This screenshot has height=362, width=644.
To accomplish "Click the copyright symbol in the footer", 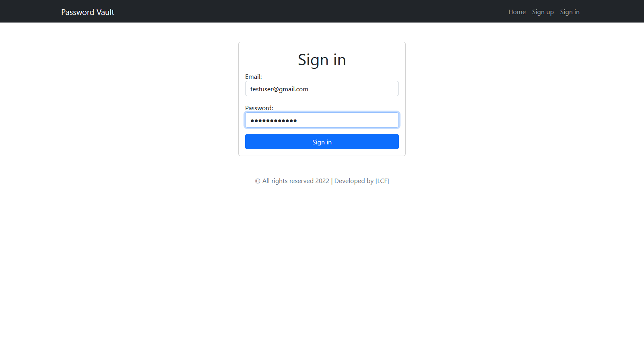I will (258, 181).
